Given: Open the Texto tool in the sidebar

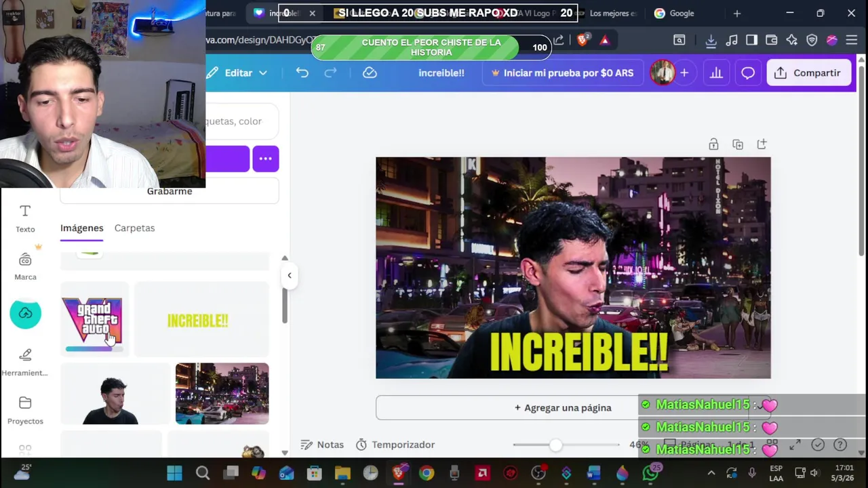Looking at the screenshot, I should click(25, 219).
